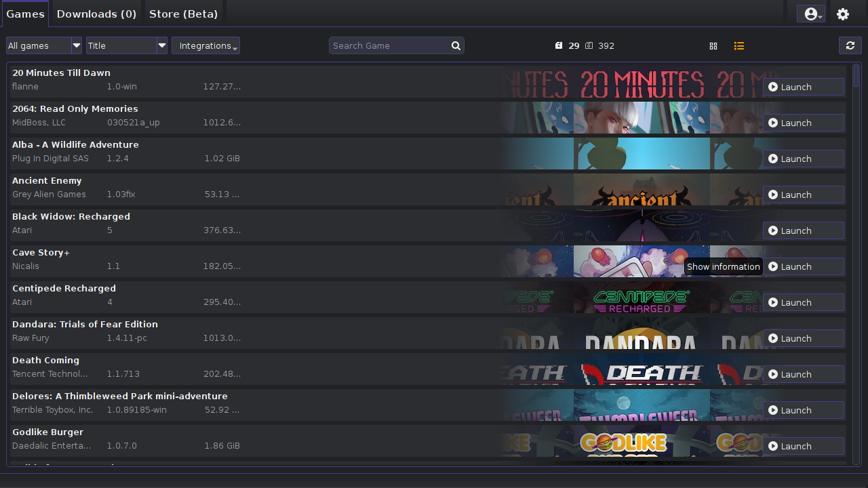Select the title "Death Coming"
This screenshot has width=868, height=488.
(45, 360)
